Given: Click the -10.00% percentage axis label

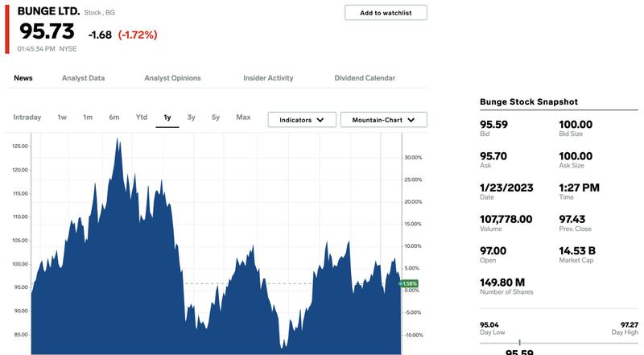Looking at the screenshot, I should pyautogui.click(x=413, y=335).
